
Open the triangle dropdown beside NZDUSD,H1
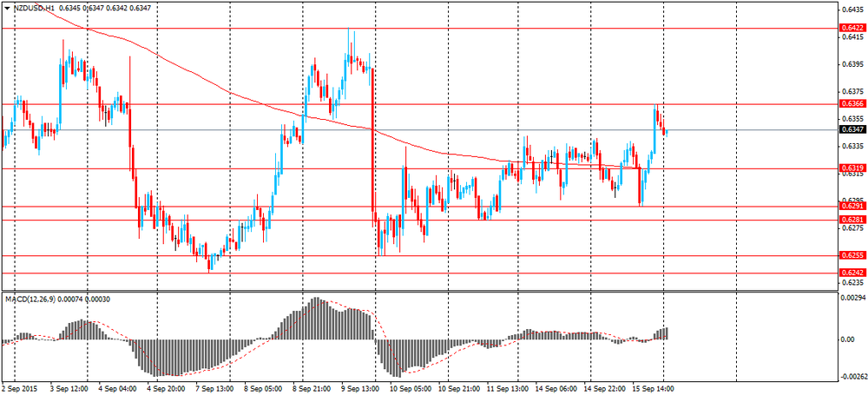[x=7, y=9]
